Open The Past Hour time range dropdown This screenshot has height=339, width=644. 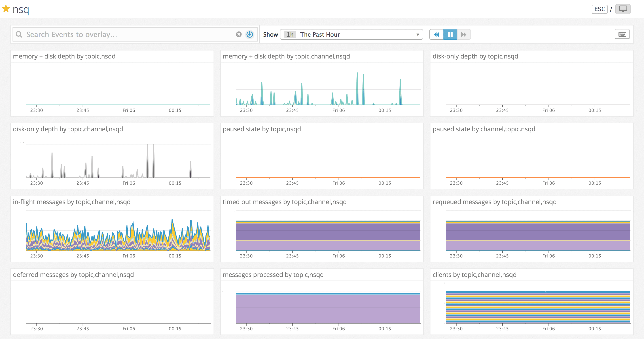click(x=351, y=34)
